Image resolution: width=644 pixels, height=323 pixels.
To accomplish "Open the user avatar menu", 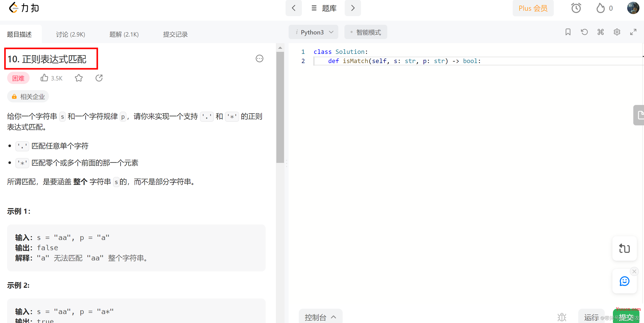I will [x=633, y=8].
